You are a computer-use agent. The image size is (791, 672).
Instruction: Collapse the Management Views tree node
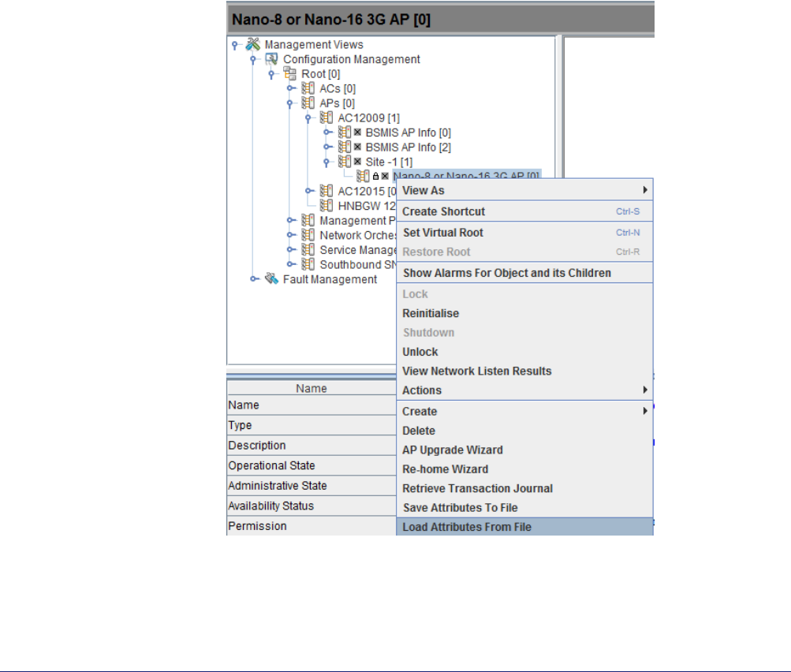[x=234, y=45]
